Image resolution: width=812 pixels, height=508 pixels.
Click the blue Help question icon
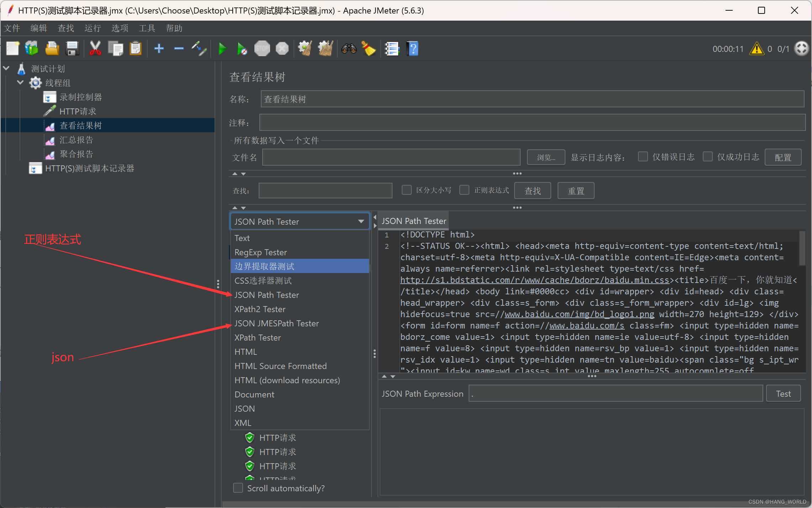click(413, 49)
